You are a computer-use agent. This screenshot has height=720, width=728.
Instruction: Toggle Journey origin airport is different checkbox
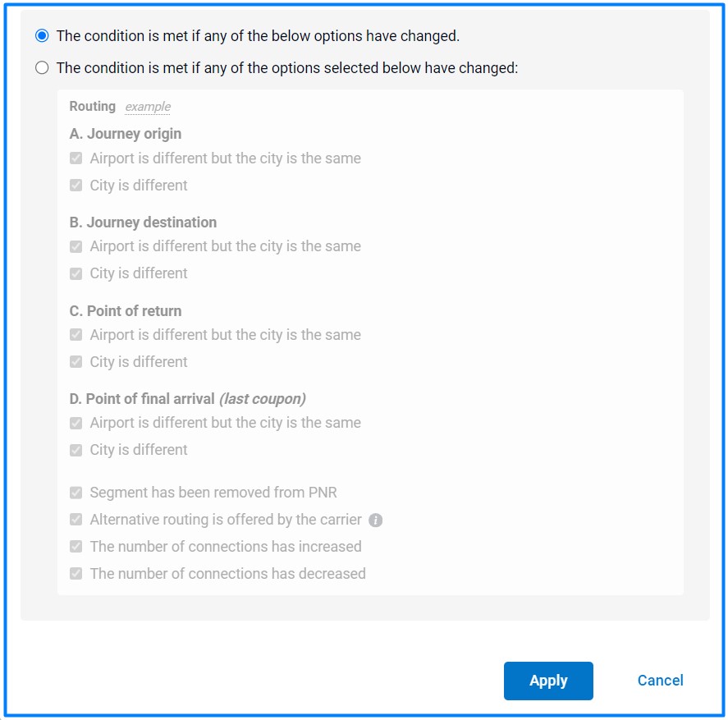click(x=76, y=158)
